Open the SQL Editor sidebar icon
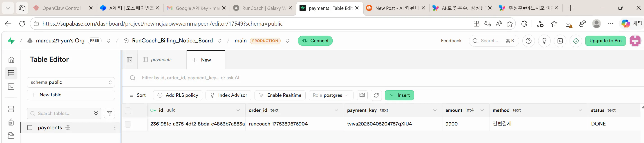 click(x=11, y=87)
